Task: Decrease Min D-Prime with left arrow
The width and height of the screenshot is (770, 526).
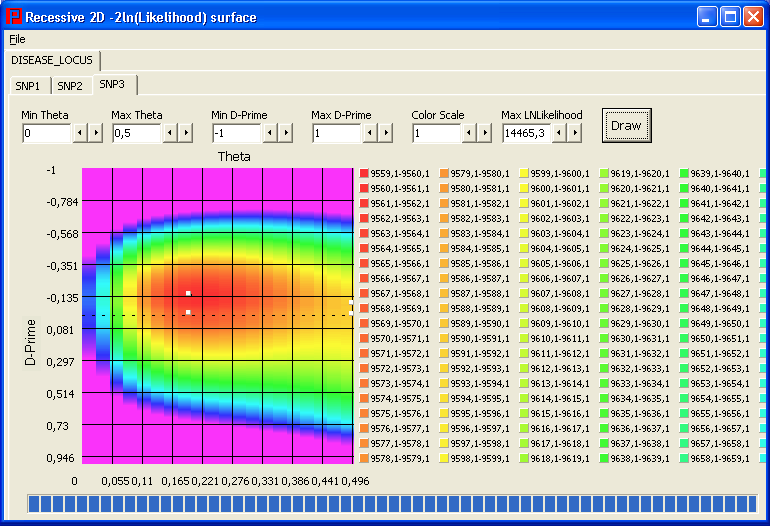Action: [270, 133]
